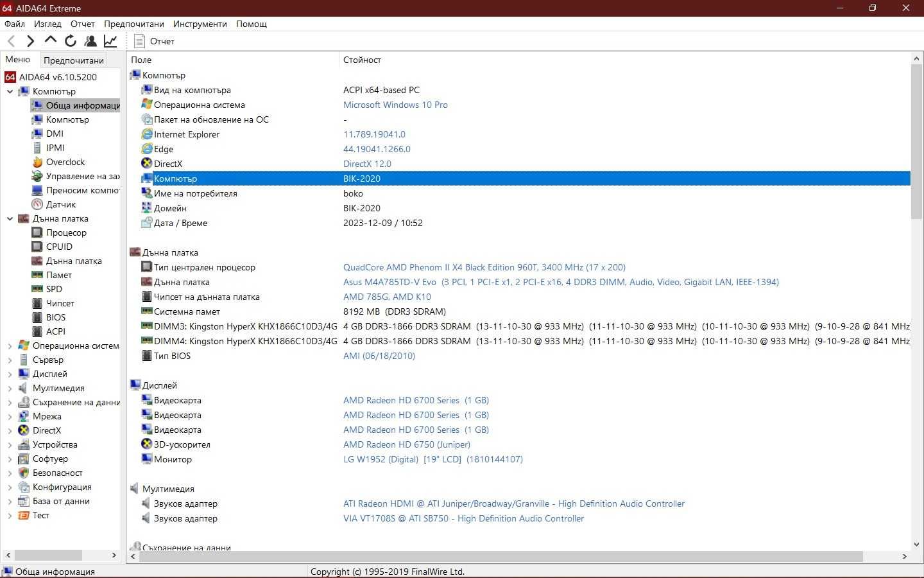Select Чипсет icon in tree
The height and width of the screenshot is (578, 924).
(37, 303)
